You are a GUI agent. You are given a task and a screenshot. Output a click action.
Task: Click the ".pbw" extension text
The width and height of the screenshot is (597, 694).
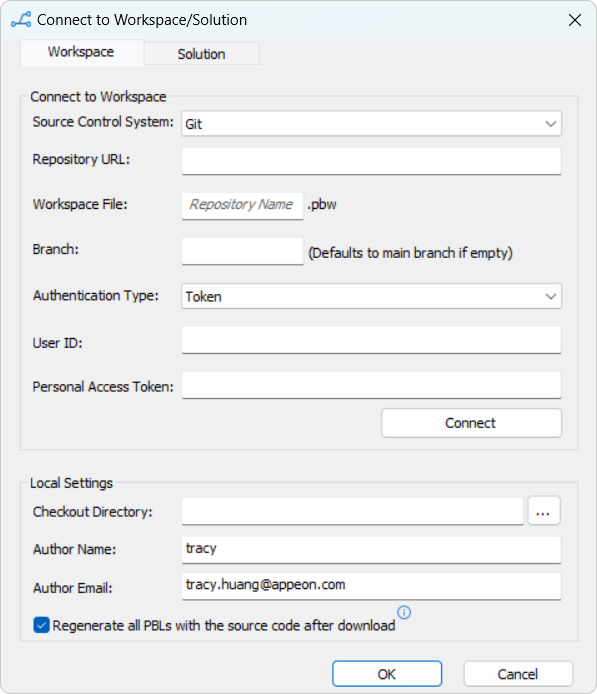(322, 204)
